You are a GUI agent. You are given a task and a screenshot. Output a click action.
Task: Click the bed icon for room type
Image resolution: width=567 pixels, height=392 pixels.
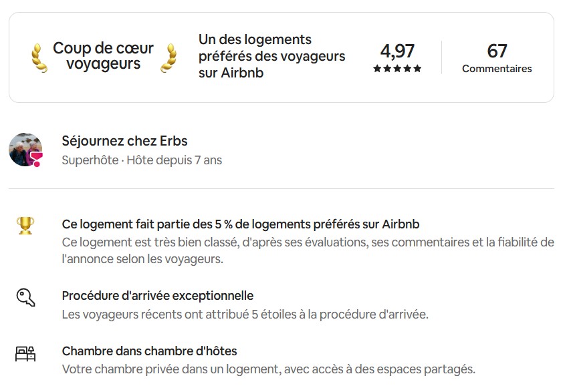point(25,354)
